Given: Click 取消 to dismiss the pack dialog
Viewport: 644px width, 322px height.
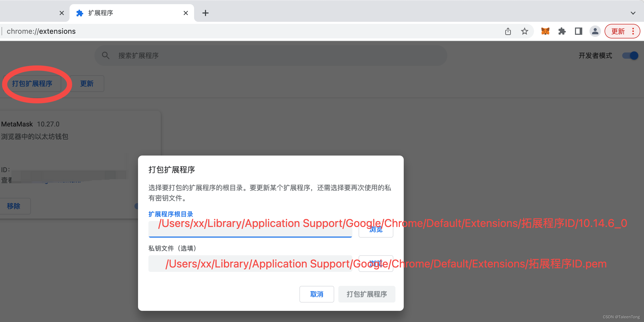Looking at the screenshot, I should (x=317, y=294).
